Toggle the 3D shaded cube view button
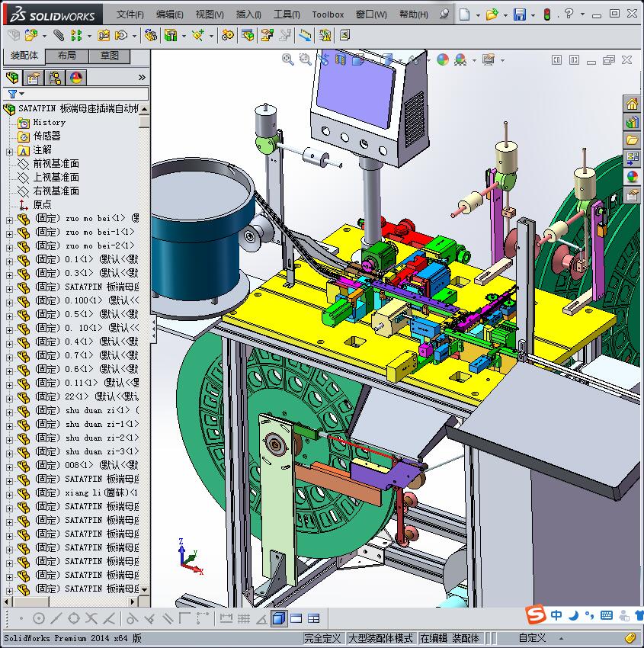 278,618
